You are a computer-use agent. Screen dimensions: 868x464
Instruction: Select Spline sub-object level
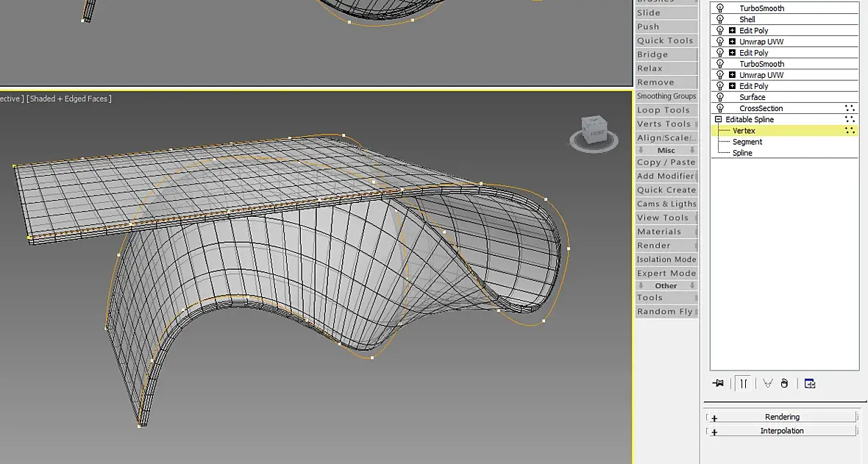[742, 153]
